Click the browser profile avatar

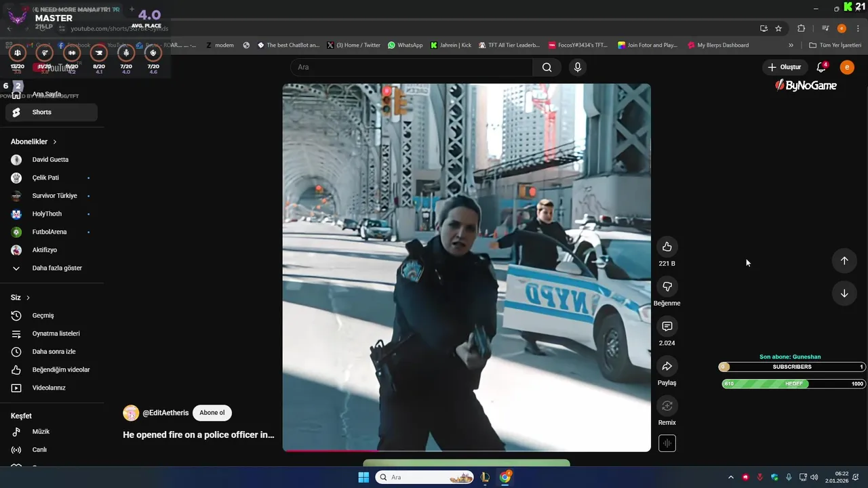(x=842, y=28)
